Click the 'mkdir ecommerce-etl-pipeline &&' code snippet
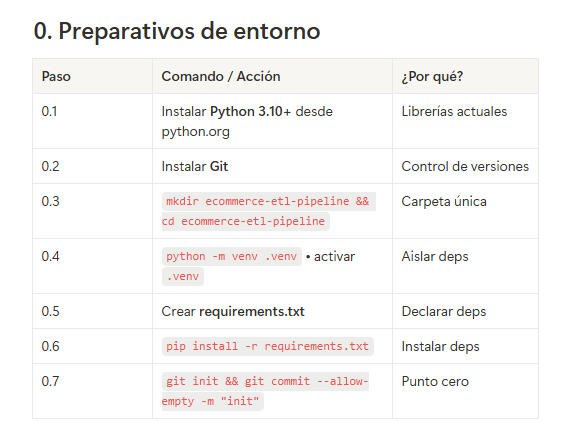Viewport: 585px width, 438px height. tap(268, 201)
